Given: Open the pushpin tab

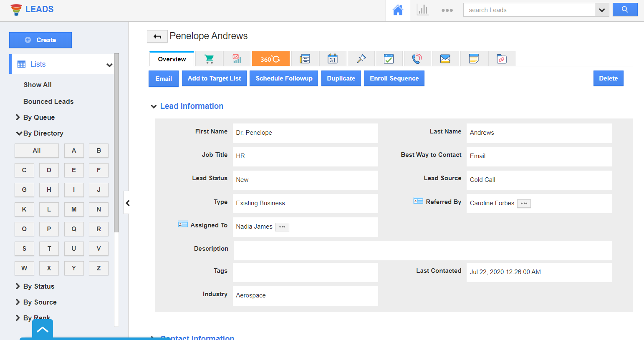Looking at the screenshot, I should click(361, 59).
